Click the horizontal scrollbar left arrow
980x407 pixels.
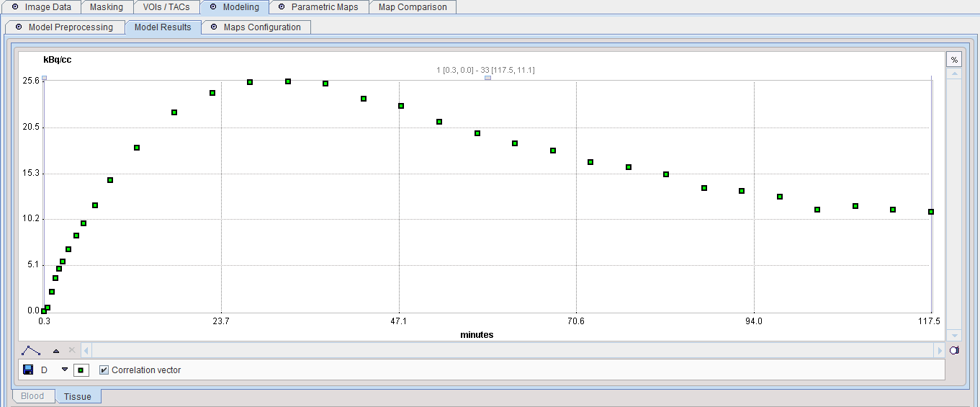tap(86, 351)
